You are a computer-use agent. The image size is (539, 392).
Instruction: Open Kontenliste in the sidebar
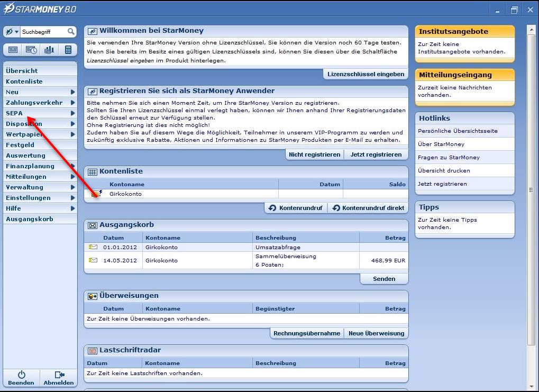click(x=24, y=81)
